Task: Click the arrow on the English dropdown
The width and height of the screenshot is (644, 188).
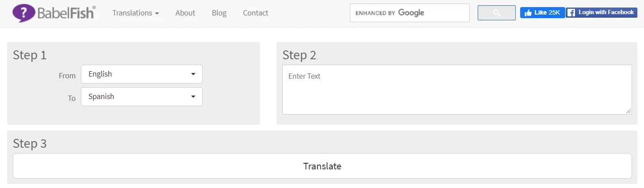Action: tap(193, 74)
